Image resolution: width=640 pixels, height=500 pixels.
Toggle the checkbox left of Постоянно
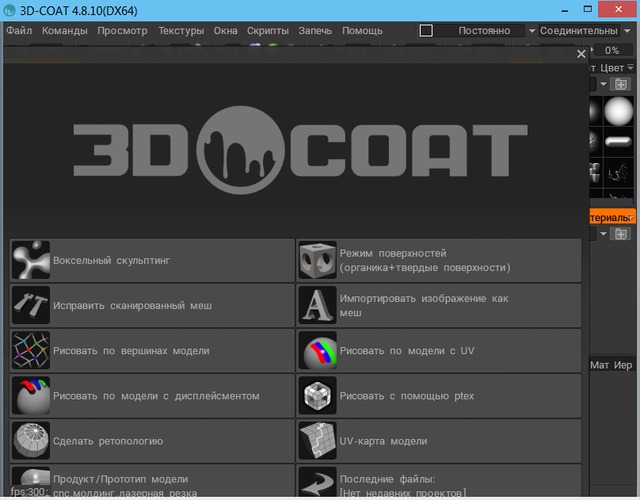426,31
